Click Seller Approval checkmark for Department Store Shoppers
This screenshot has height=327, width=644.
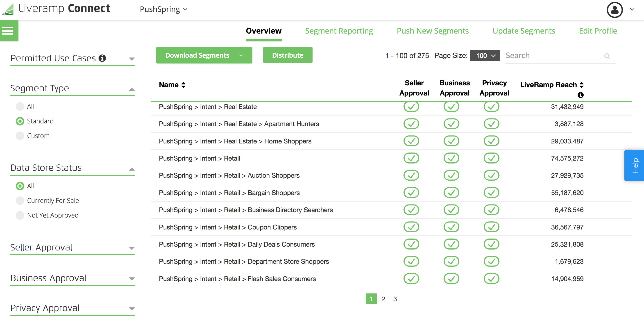click(x=411, y=261)
